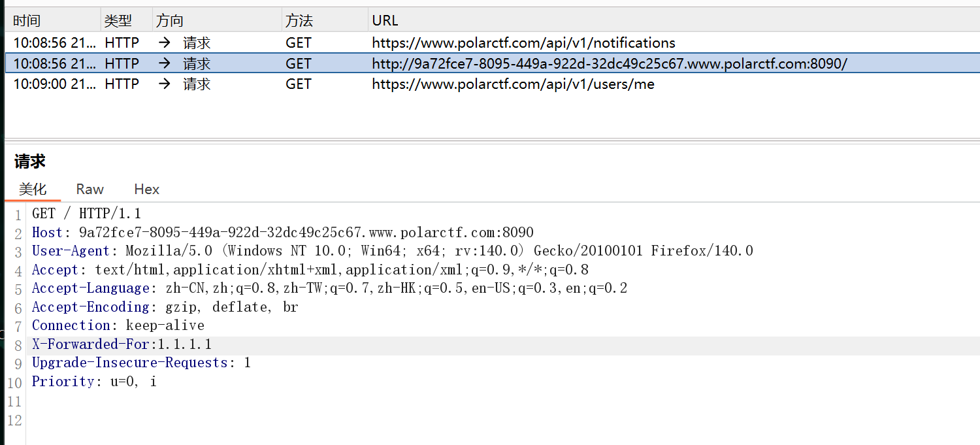Viewport: 980px width, 445px height.
Task: Click the X-Forwarded-For header line
Action: pos(122,344)
